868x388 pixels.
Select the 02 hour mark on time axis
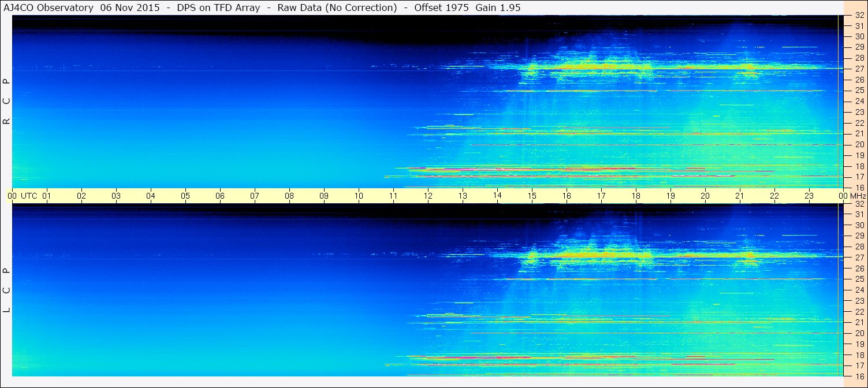(x=81, y=196)
